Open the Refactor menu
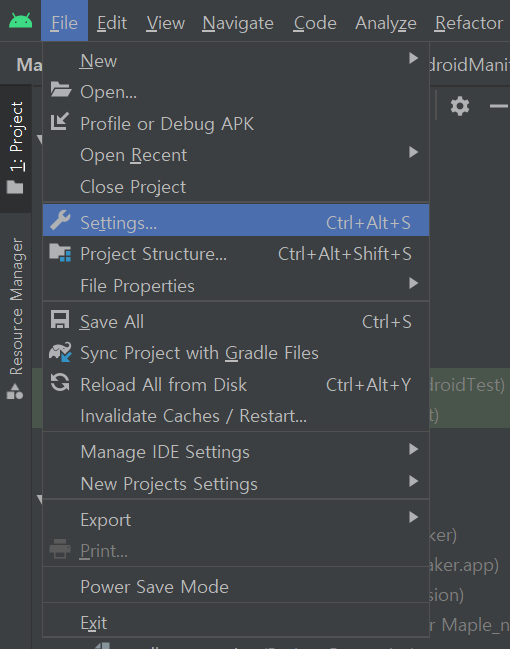Screen dimensions: 510x649 click(469, 23)
